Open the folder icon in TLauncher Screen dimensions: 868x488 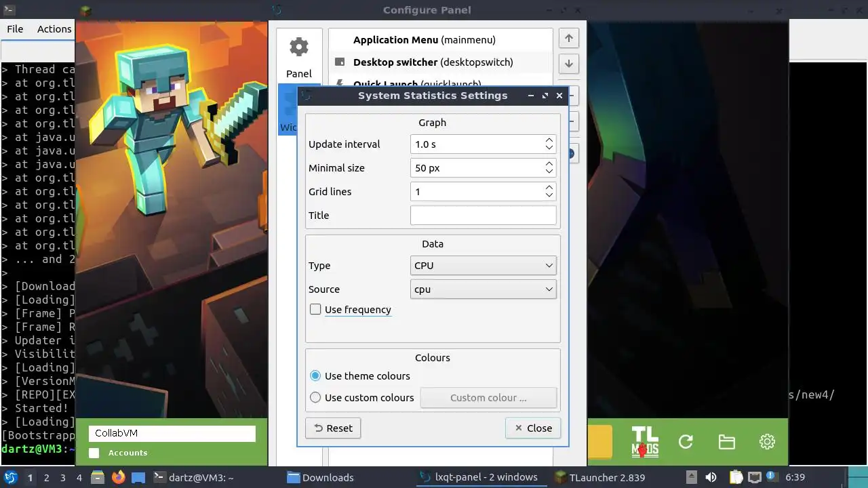(x=726, y=442)
